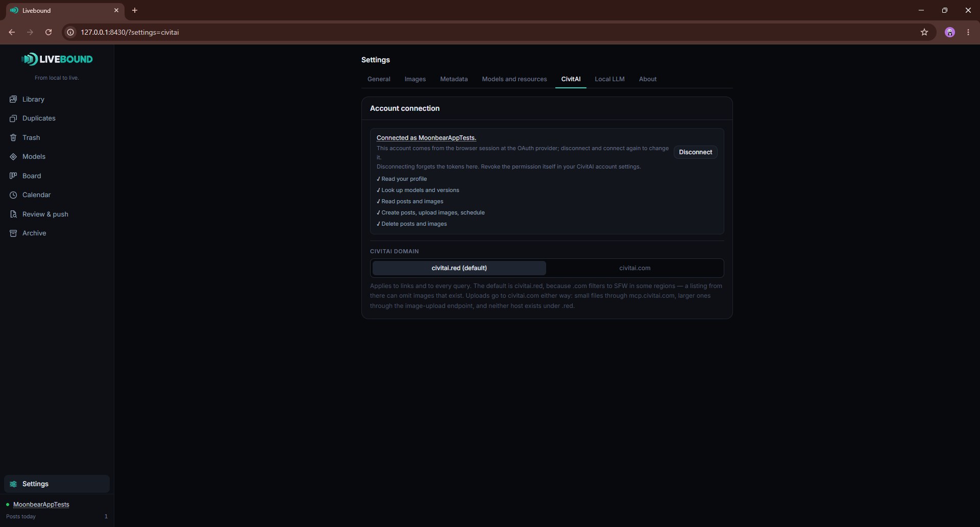
Task: Click the Library sidebar icon
Action: click(x=13, y=99)
